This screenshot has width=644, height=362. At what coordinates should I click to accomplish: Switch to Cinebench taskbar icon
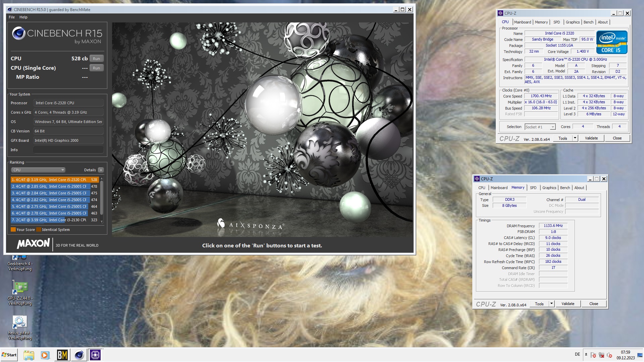point(79,355)
